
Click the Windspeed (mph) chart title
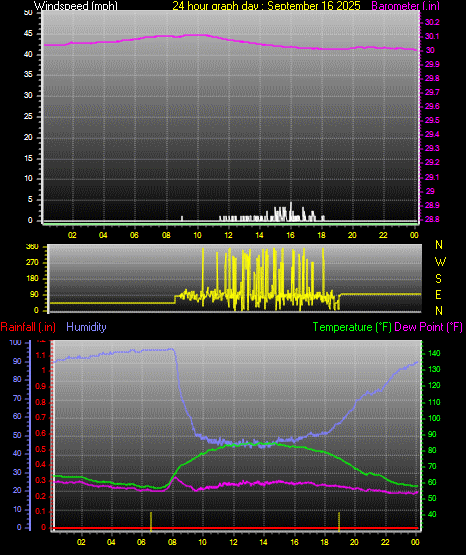click(76, 6)
